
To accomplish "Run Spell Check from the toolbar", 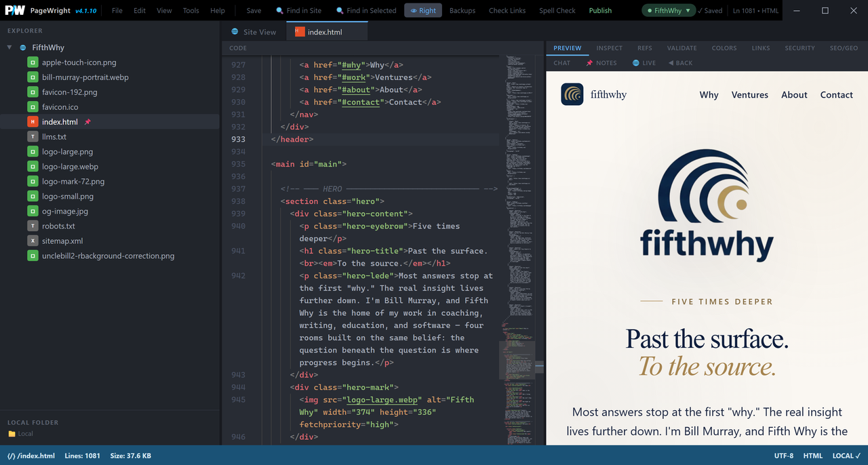I will pos(557,11).
